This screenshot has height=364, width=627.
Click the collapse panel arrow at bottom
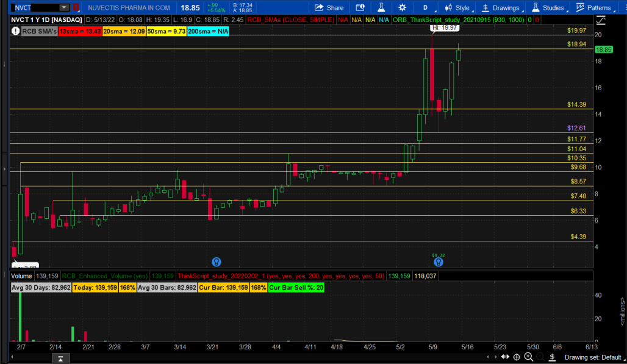tap(60, 359)
